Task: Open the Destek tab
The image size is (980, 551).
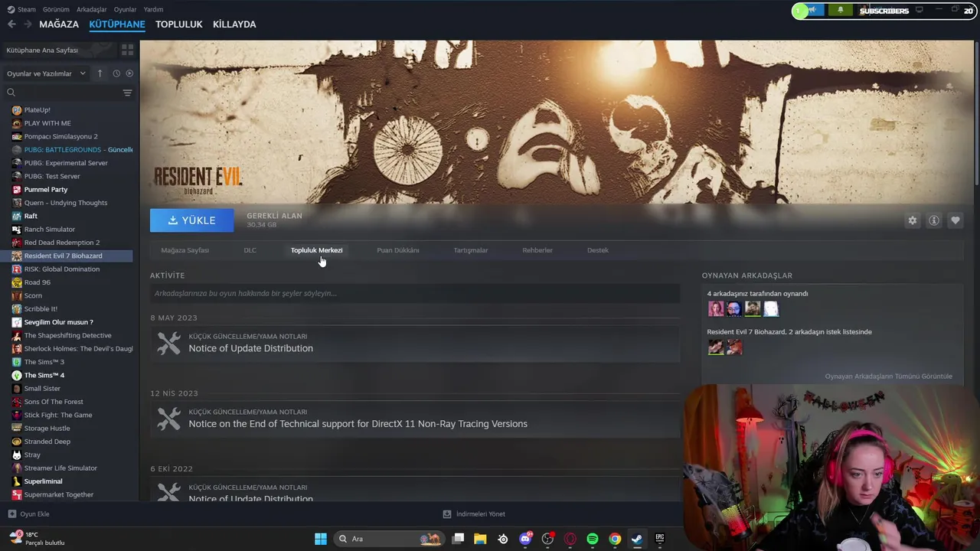Action: click(x=598, y=250)
